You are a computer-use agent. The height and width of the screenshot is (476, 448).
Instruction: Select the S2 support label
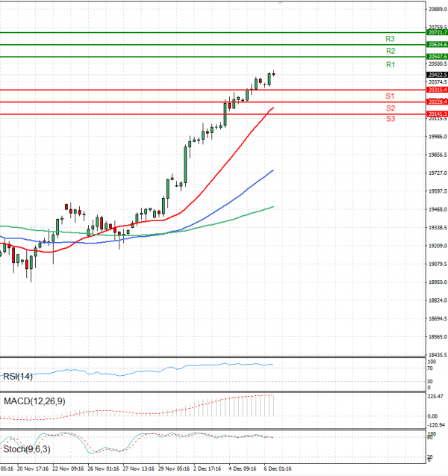pyautogui.click(x=390, y=108)
